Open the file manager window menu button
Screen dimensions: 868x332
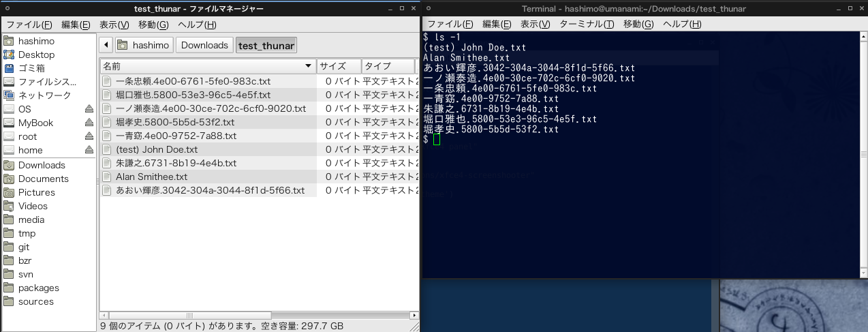coord(5,8)
